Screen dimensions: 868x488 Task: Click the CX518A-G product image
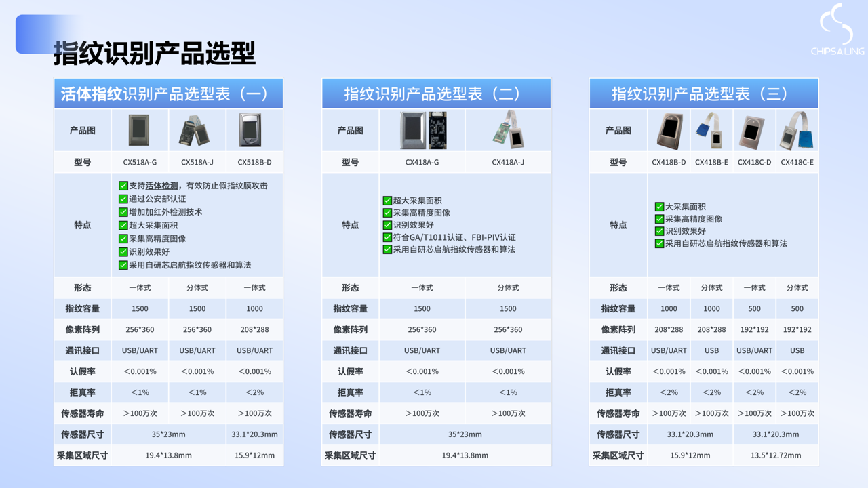[x=140, y=130]
